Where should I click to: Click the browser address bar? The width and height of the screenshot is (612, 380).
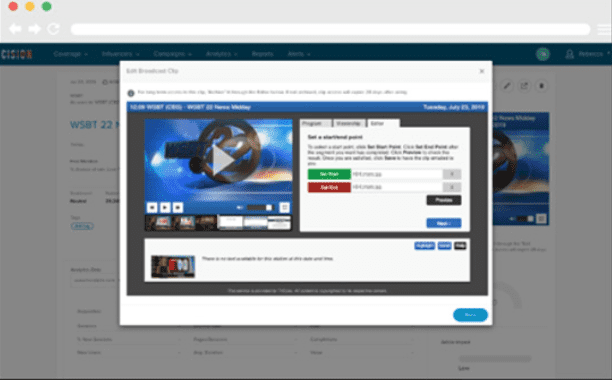click(x=330, y=29)
